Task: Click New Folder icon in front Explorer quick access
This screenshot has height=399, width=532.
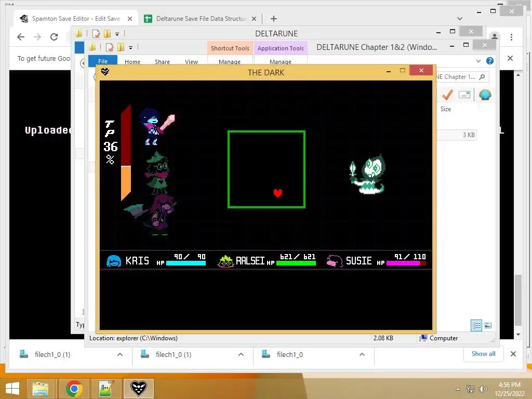Action: pos(121,47)
